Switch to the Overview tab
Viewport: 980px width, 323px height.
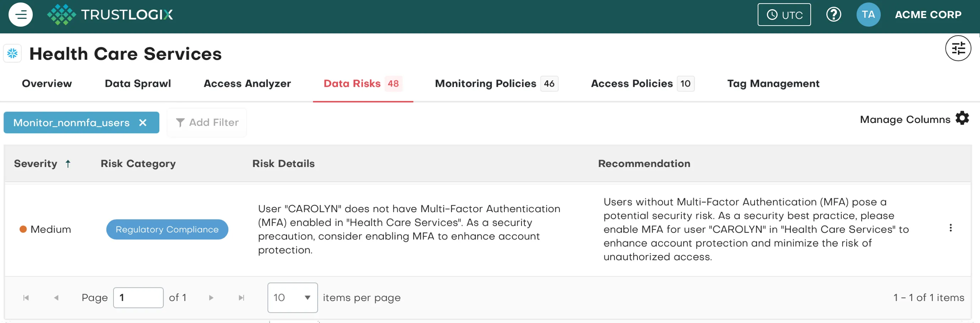tap(47, 83)
